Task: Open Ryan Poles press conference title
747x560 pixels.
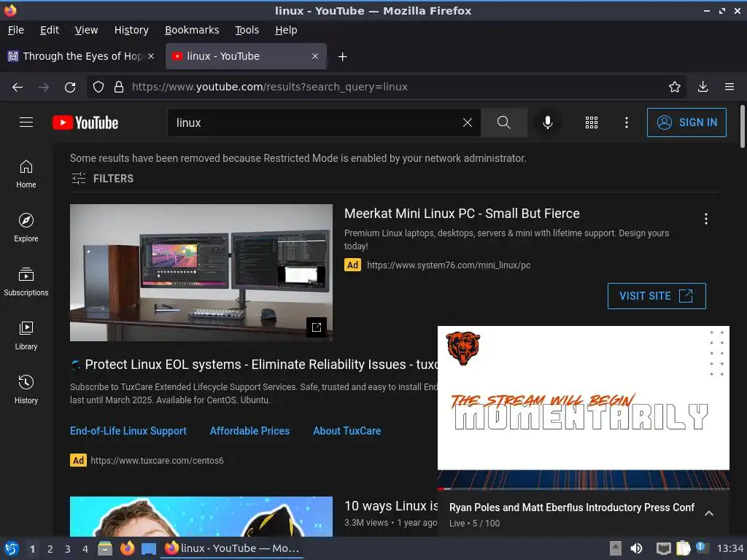Action: (x=572, y=507)
